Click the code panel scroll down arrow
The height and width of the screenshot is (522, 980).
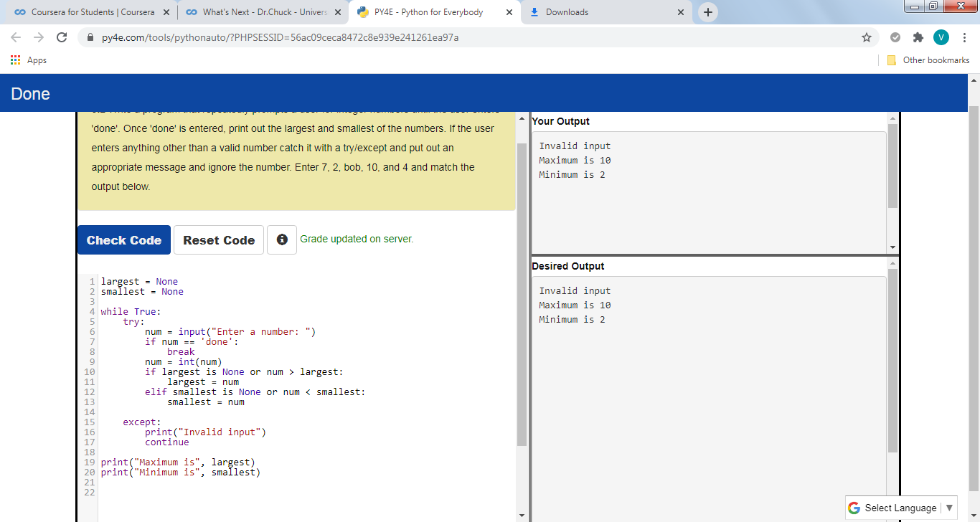click(522, 516)
